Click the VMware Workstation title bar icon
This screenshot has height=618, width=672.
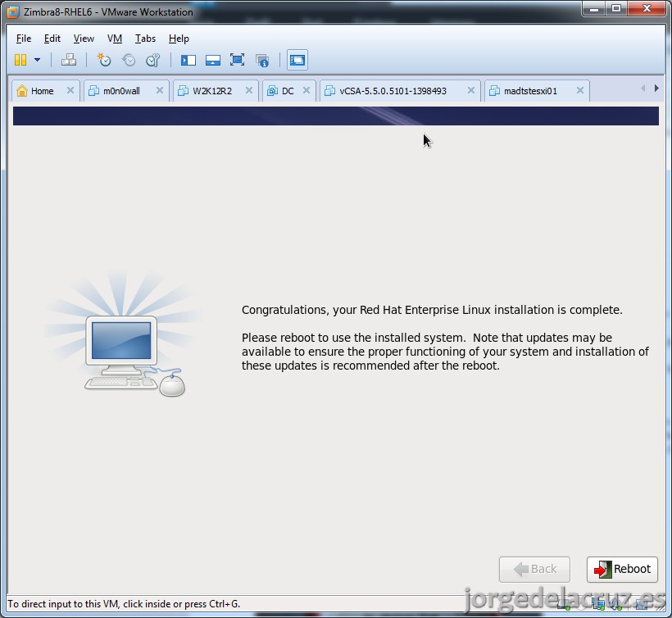click(x=13, y=12)
